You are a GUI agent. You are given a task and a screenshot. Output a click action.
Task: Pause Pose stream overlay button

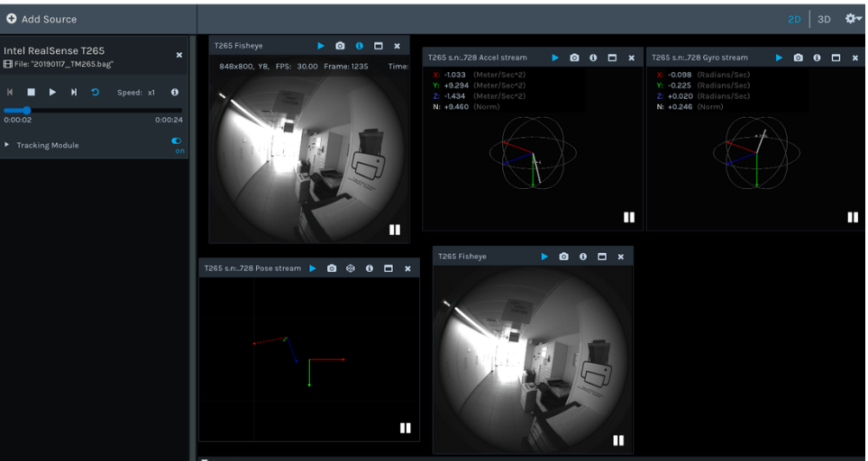click(x=406, y=428)
